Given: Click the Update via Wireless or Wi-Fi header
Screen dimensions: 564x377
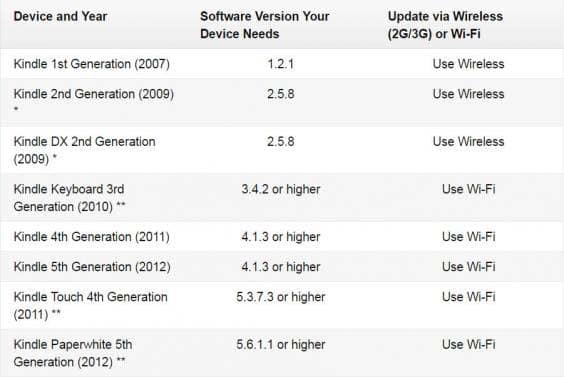Looking at the screenshot, I should coord(445,25).
